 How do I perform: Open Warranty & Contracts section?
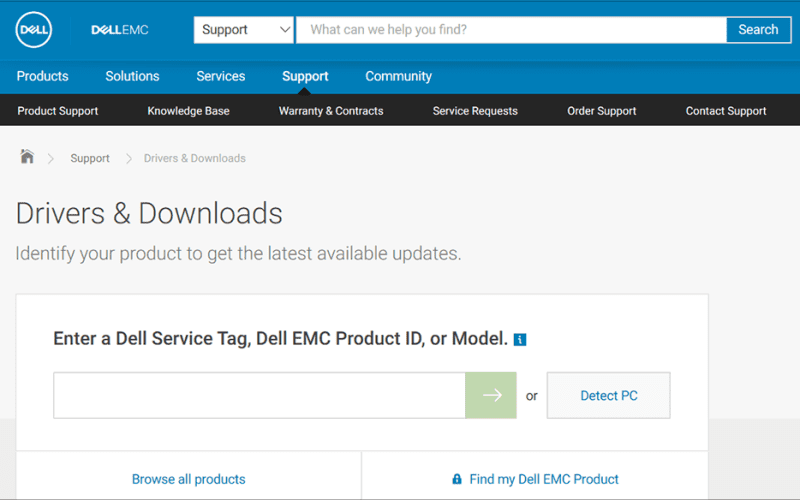click(331, 111)
